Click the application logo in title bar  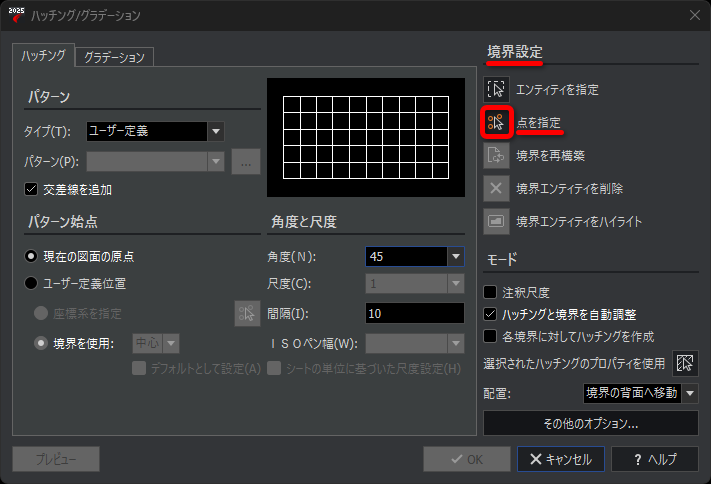(16, 15)
